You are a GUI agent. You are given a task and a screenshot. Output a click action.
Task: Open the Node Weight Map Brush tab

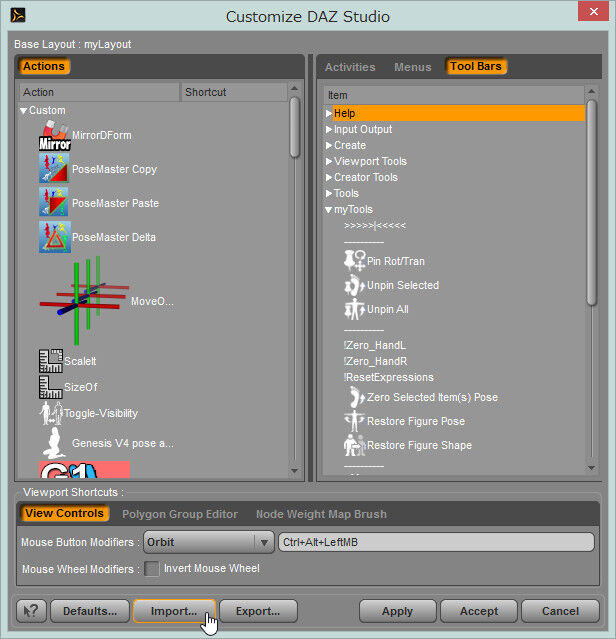click(x=321, y=514)
